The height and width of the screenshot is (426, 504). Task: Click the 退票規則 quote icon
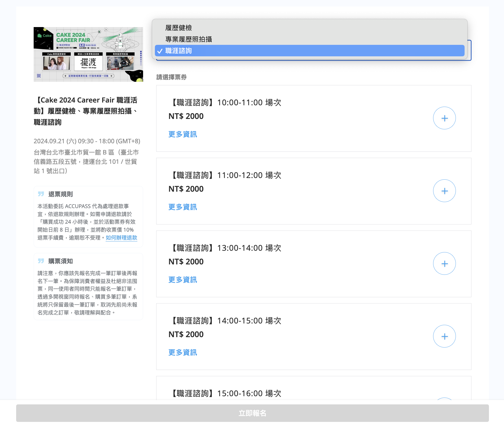coord(41,194)
